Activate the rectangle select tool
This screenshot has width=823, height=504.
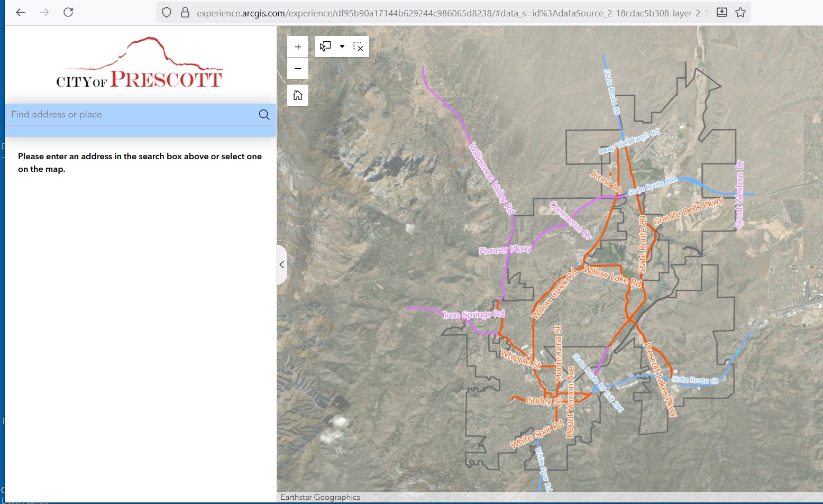point(325,47)
